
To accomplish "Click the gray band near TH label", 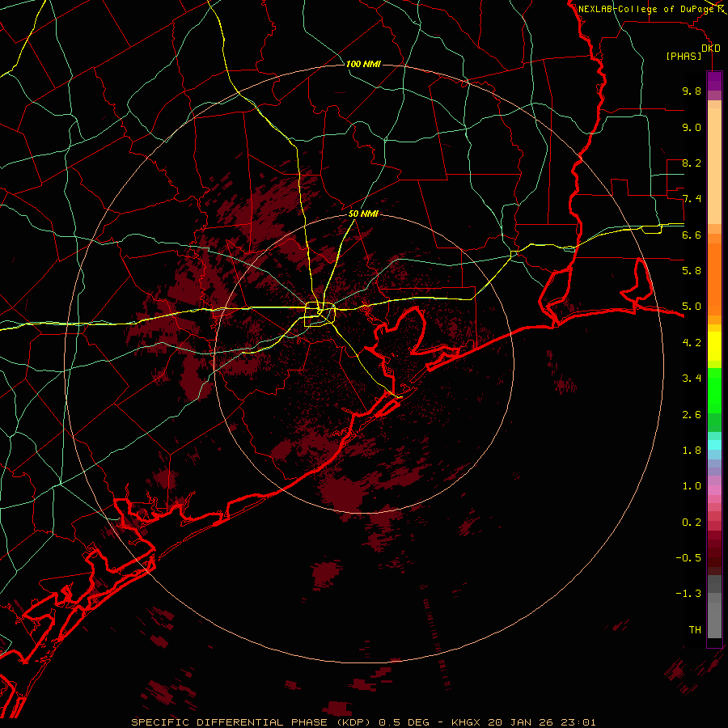I will tap(714, 620).
